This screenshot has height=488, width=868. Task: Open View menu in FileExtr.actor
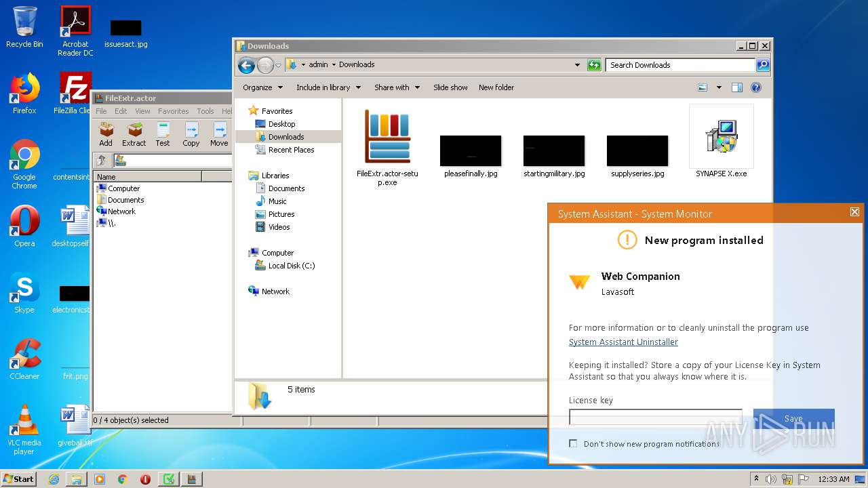pyautogui.click(x=142, y=111)
